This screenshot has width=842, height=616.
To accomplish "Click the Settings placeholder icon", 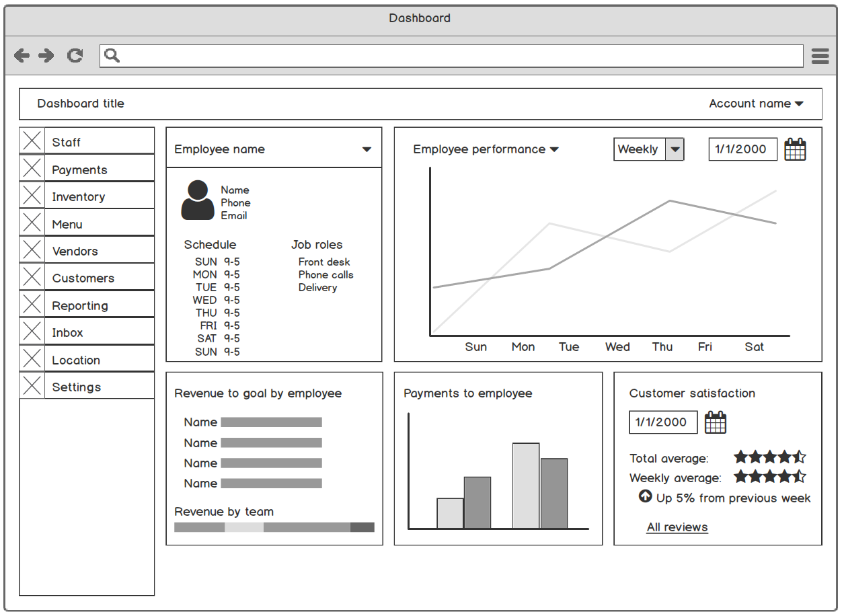I will 32,386.
